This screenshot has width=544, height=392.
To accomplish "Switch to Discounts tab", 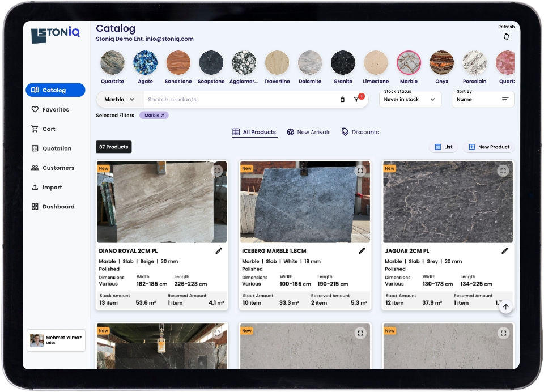I will point(360,132).
